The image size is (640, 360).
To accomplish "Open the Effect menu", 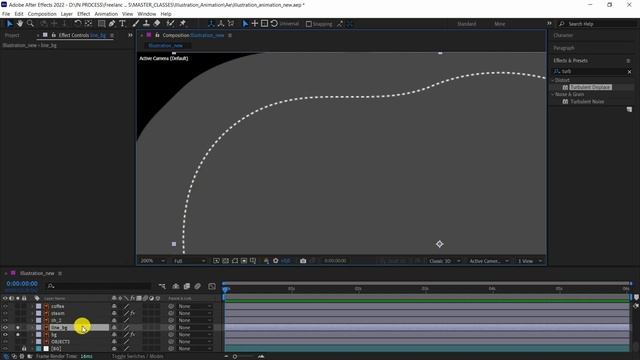I will [83, 14].
